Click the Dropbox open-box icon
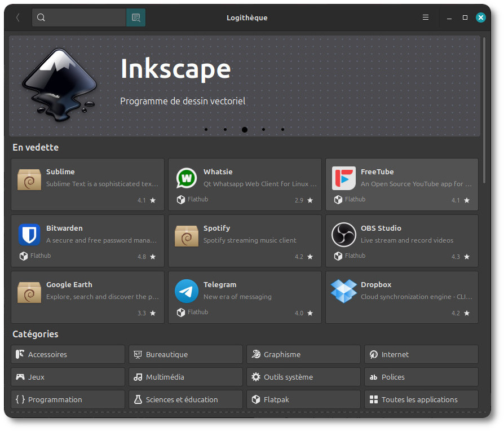The image size is (504, 431). pos(344,291)
